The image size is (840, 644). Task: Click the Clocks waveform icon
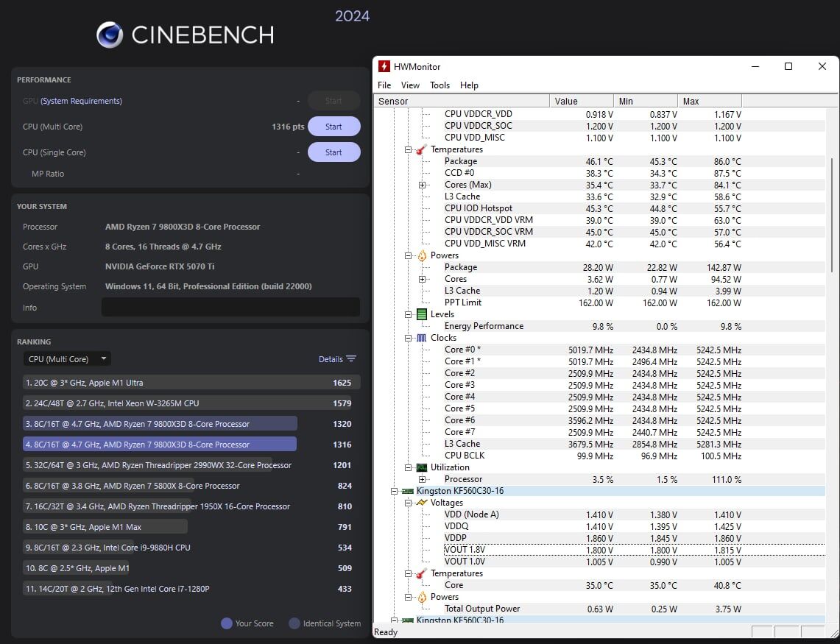click(422, 338)
